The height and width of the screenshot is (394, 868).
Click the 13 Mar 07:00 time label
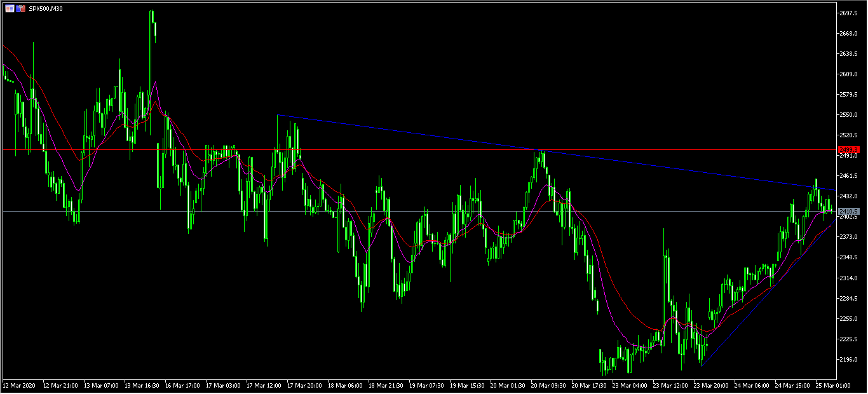[x=101, y=385]
